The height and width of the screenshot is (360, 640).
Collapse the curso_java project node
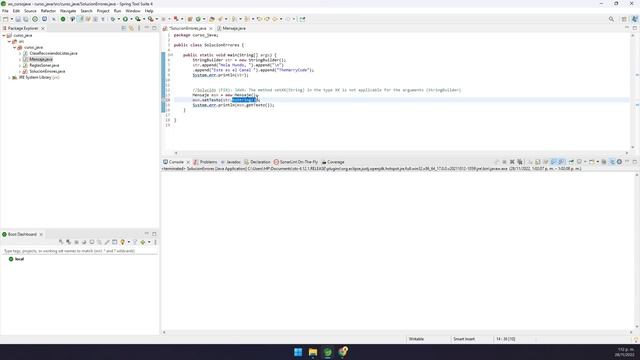(4, 36)
